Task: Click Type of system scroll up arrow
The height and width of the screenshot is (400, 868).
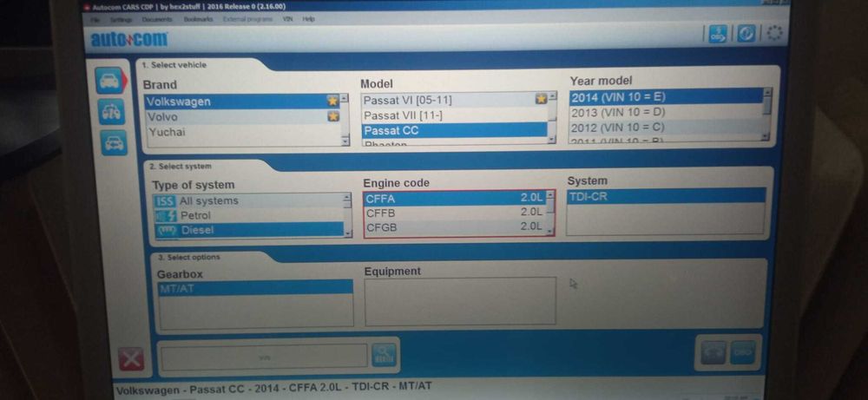Action: click(347, 198)
